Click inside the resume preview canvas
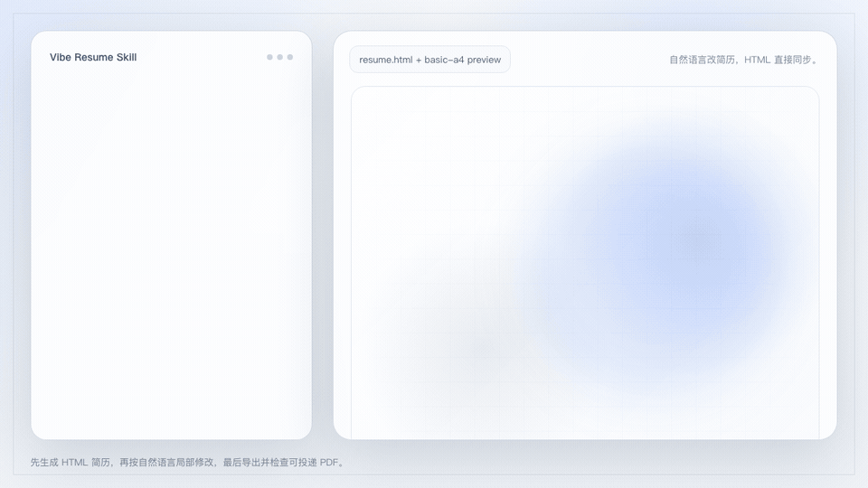Screen dimensions: 868x488 (x=585, y=263)
